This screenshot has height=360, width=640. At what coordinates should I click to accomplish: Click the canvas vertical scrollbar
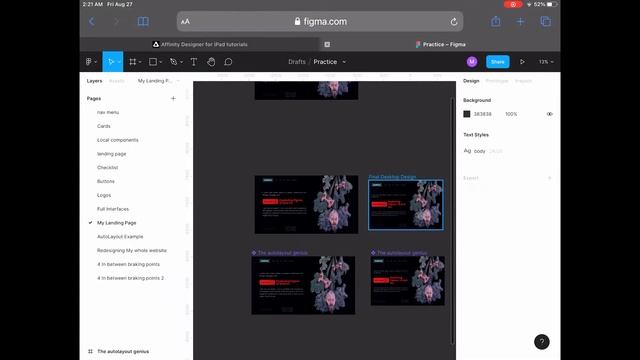(x=452, y=220)
